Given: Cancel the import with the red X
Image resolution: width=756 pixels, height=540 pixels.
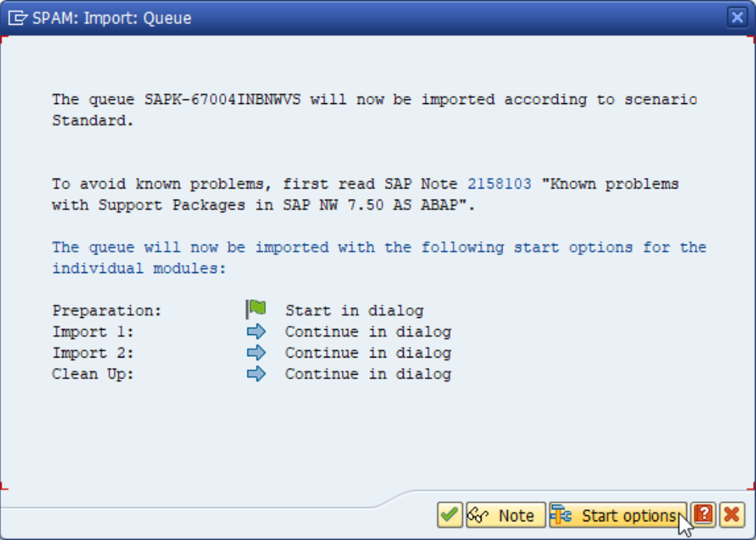Looking at the screenshot, I should pos(731,515).
